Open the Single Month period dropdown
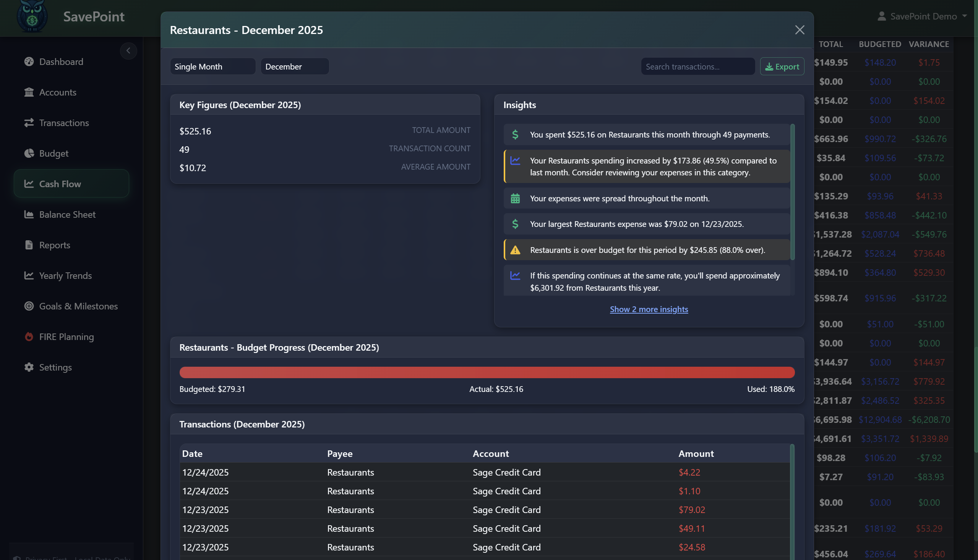 tap(213, 66)
